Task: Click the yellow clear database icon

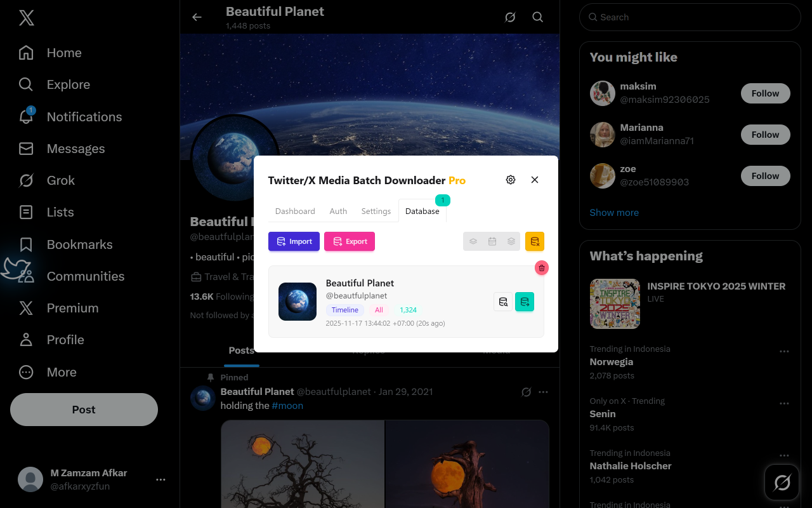Action: click(534, 241)
